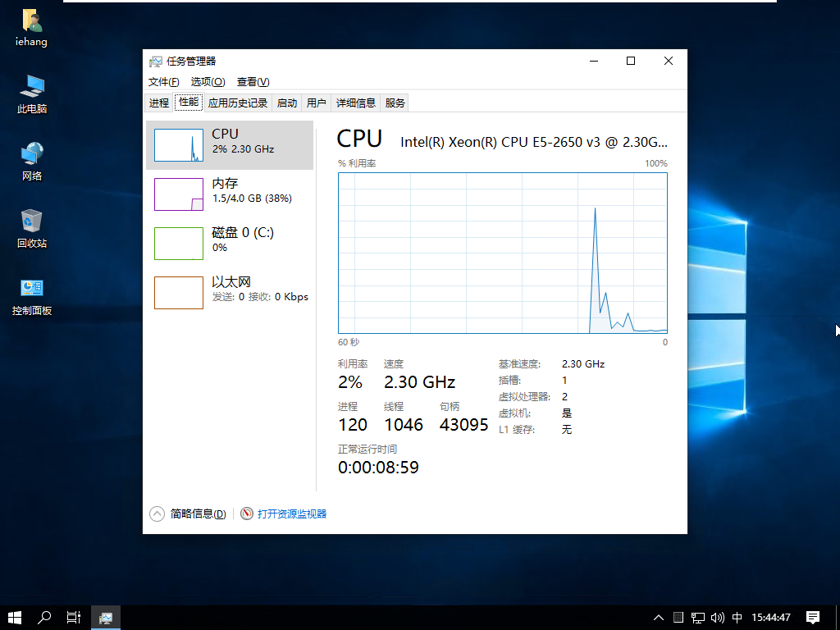Select the 以太网 network graph
The height and width of the screenshot is (630, 840).
pos(230,289)
